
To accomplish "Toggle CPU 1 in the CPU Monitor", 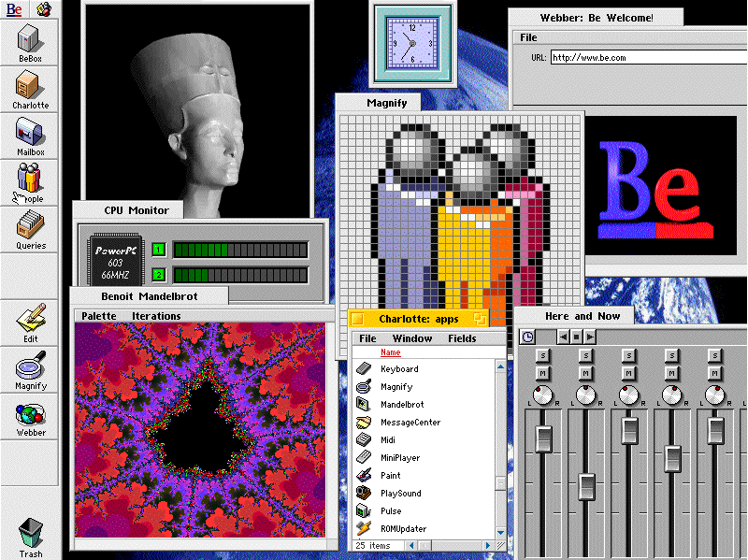I will tap(158, 250).
